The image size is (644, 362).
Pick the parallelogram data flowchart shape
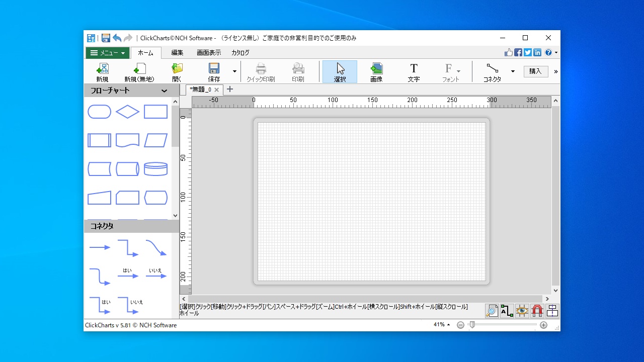(x=156, y=140)
